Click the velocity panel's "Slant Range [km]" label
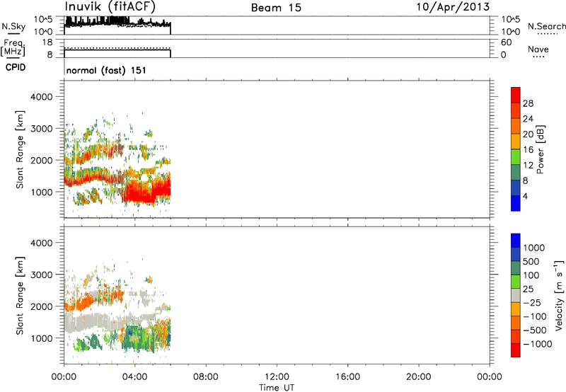566x392 pixels. coord(20,296)
